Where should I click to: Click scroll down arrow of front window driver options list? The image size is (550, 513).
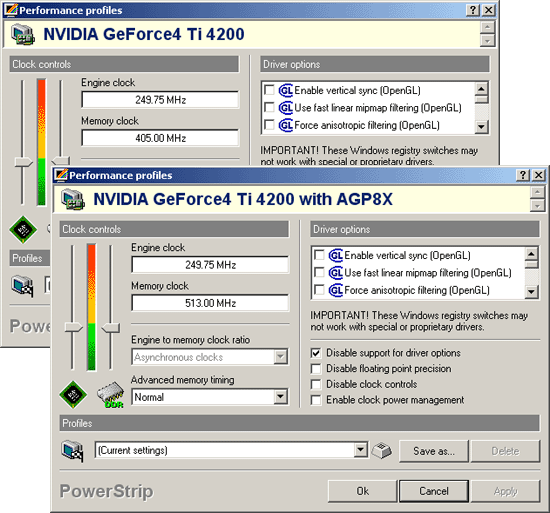[531, 291]
